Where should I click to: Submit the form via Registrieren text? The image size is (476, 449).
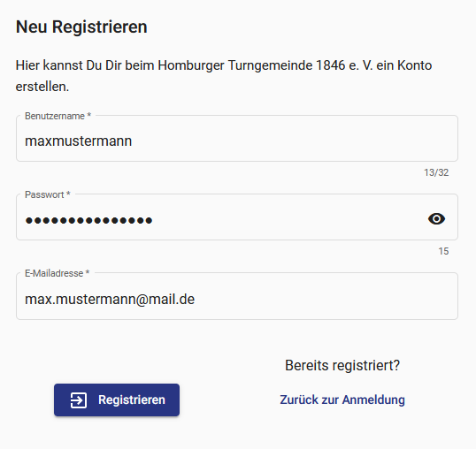[x=132, y=400]
